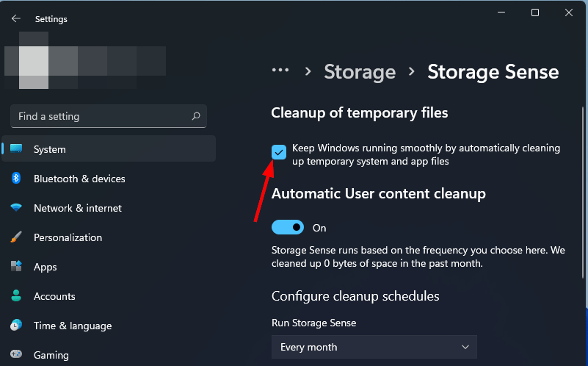Open System settings category

coord(109,148)
